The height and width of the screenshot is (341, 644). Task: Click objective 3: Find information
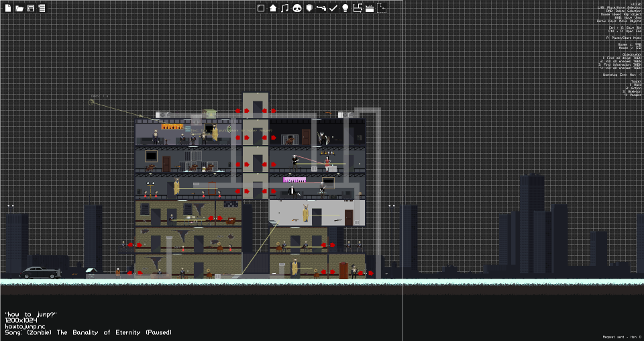coord(620,64)
